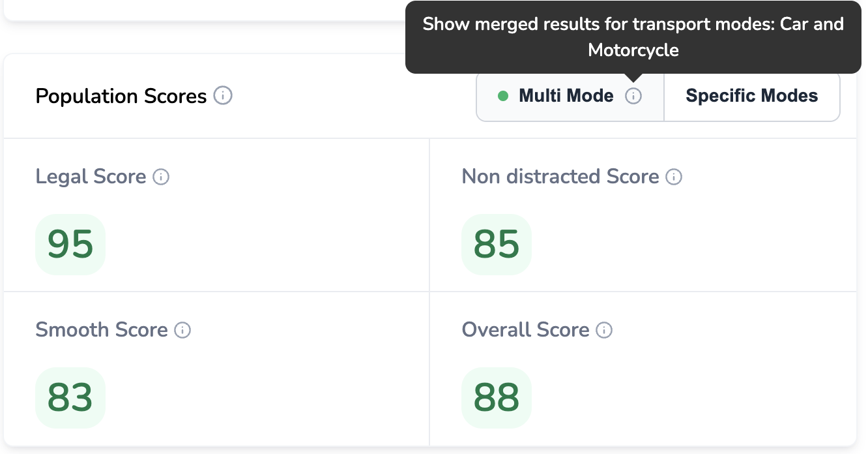Image resolution: width=868 pixels, height=454 pixels.
Task: Switch to Specific Modes
Action: [751, 96]
